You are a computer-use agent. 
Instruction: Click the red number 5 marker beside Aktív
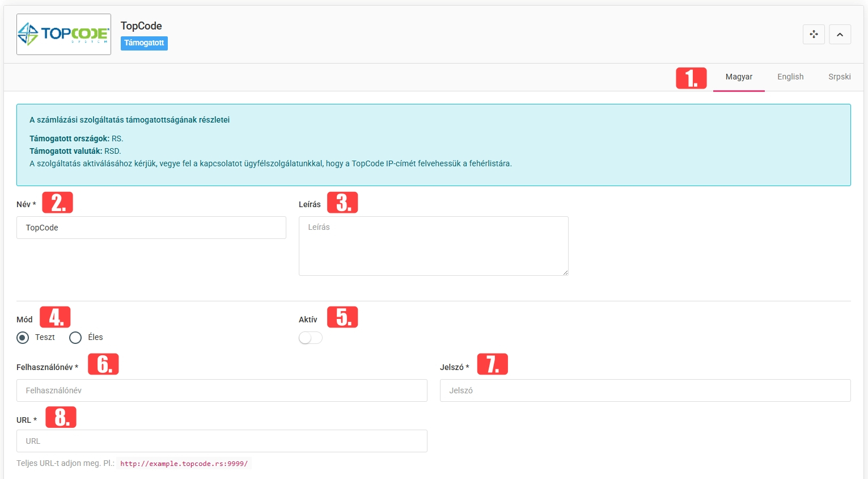tap(342, 317)
